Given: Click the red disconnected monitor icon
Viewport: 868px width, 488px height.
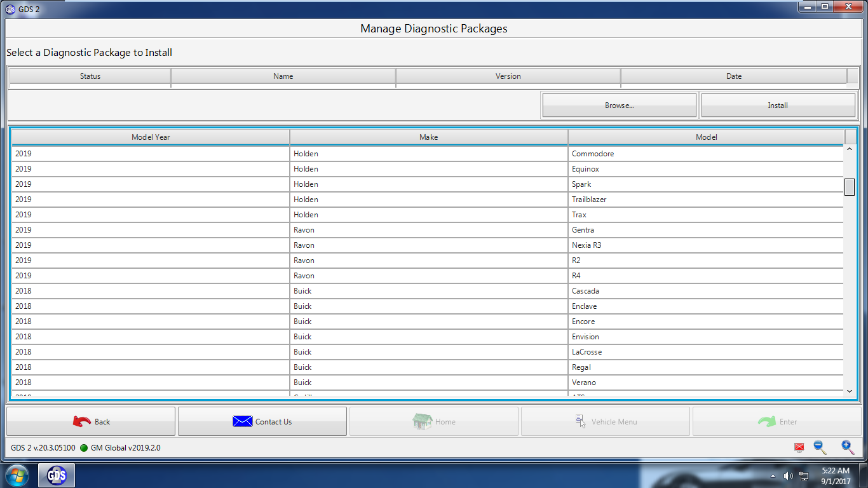Looking at the screenshot, I should click(x=799, y=448).
